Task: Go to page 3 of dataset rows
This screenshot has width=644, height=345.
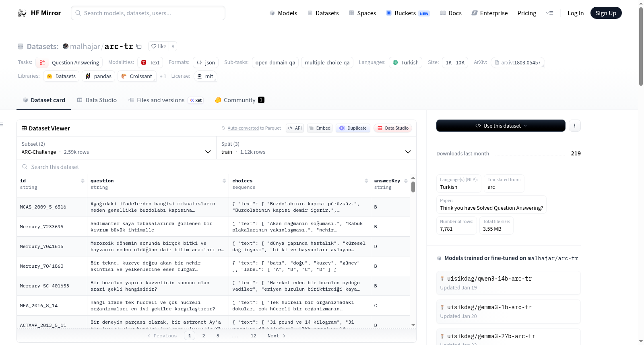Action: 218,336
